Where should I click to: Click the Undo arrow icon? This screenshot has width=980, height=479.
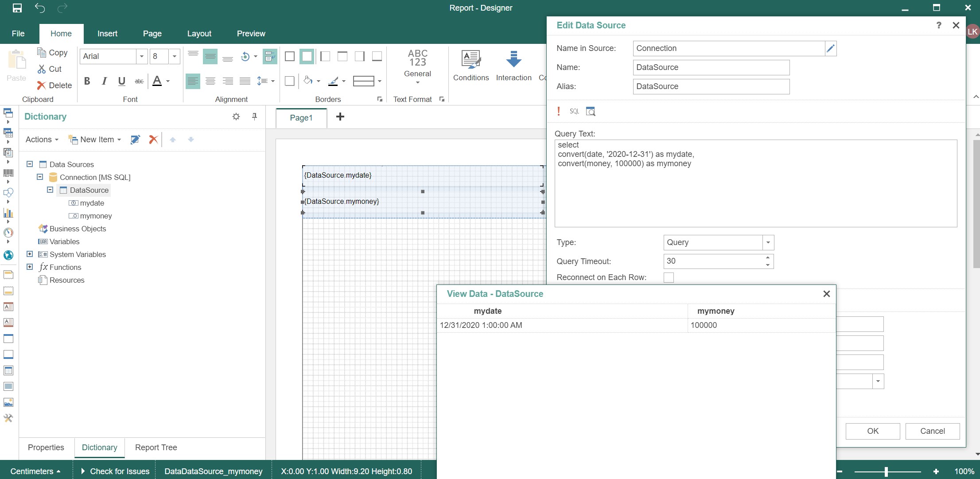coord(40,8)
